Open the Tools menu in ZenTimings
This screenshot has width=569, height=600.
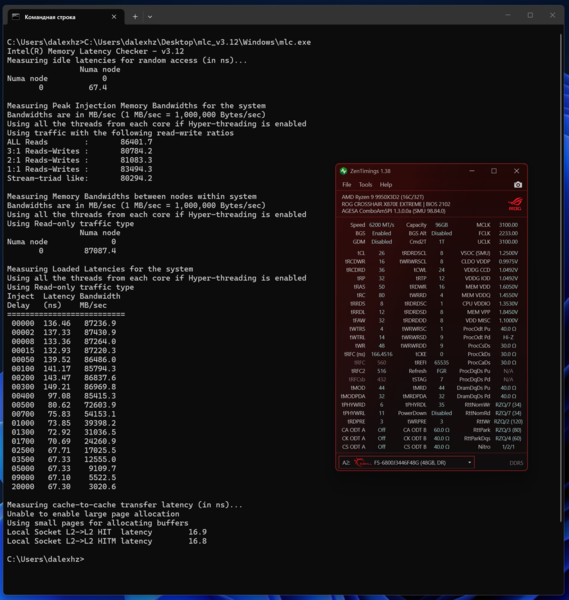pyautogui.click(x=365, y=185)
